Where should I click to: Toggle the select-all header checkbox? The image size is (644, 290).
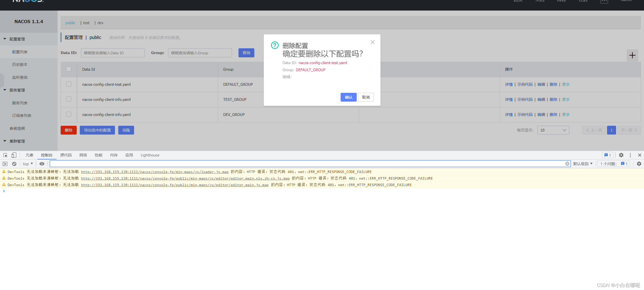[x=69, y=69]
